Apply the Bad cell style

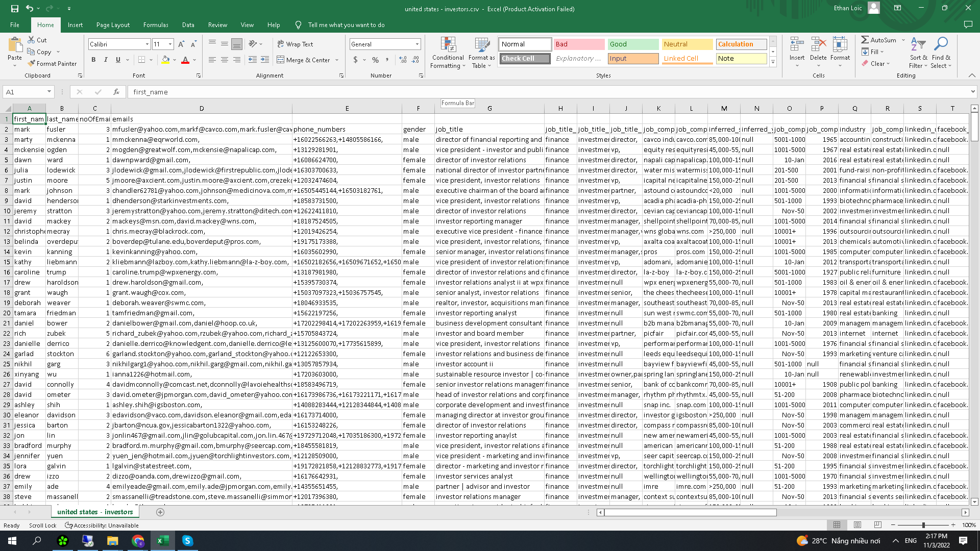click(x=579, y=44)
